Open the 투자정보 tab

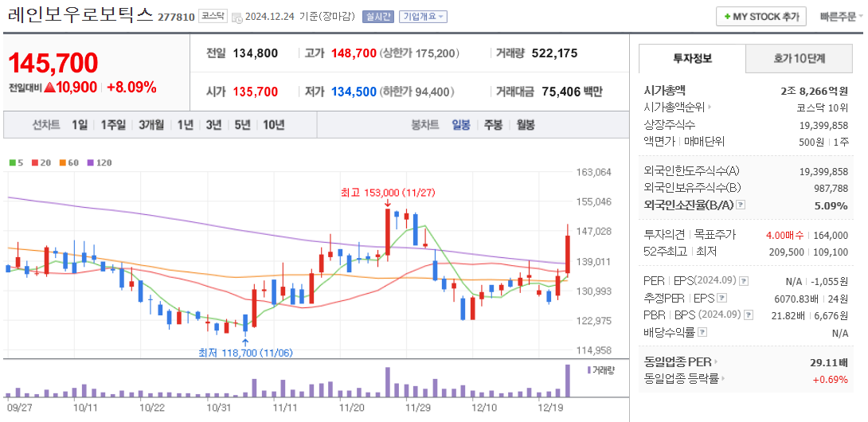point(693,58)
